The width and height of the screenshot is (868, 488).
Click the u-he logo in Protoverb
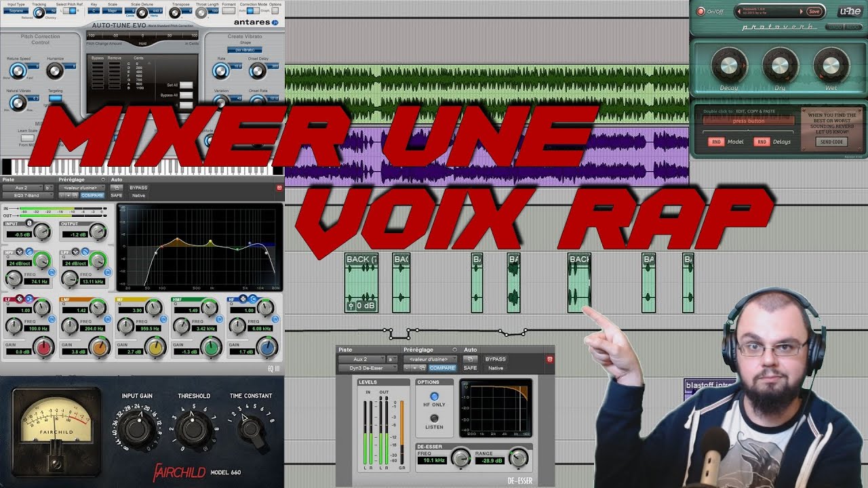(x=850, y=11)
